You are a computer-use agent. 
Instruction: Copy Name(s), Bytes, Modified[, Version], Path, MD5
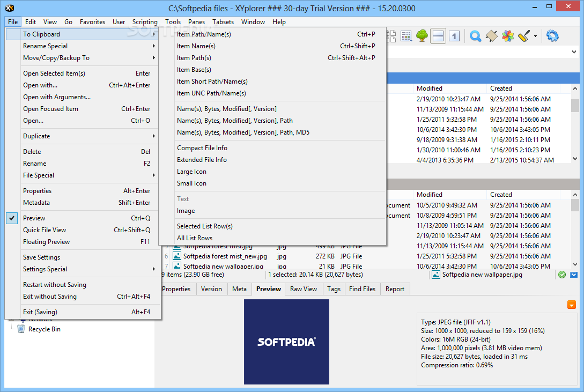[272, 132]
